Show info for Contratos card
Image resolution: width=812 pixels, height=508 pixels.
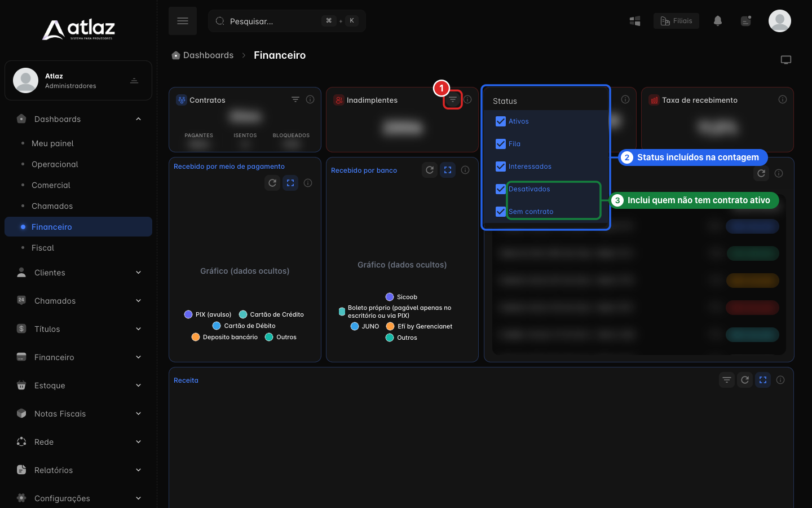point(310,99)
